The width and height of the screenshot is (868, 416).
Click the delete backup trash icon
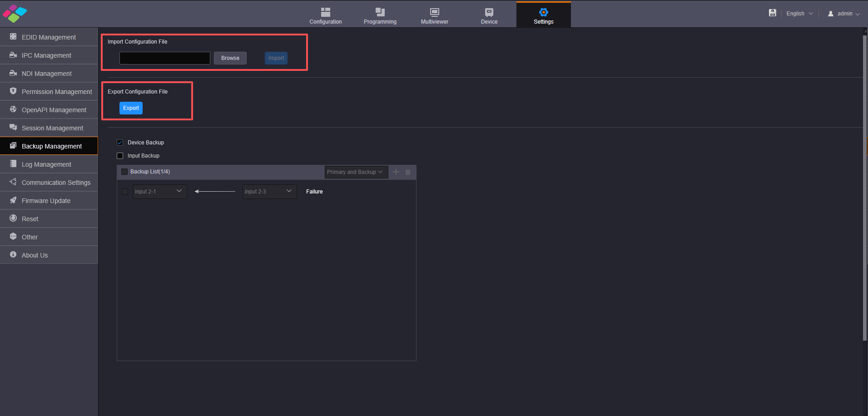point(408,172)
